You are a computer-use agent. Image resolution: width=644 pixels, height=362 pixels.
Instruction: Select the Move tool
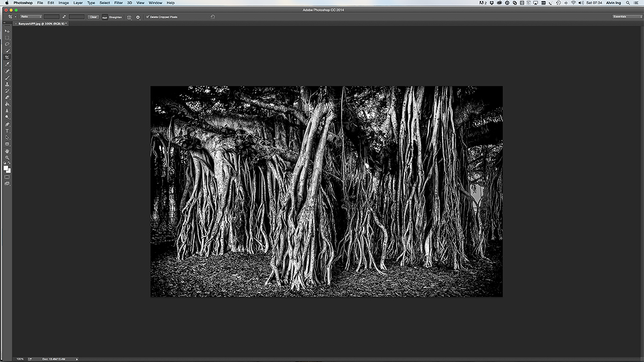pyautogui.click(x=7, y=31)
